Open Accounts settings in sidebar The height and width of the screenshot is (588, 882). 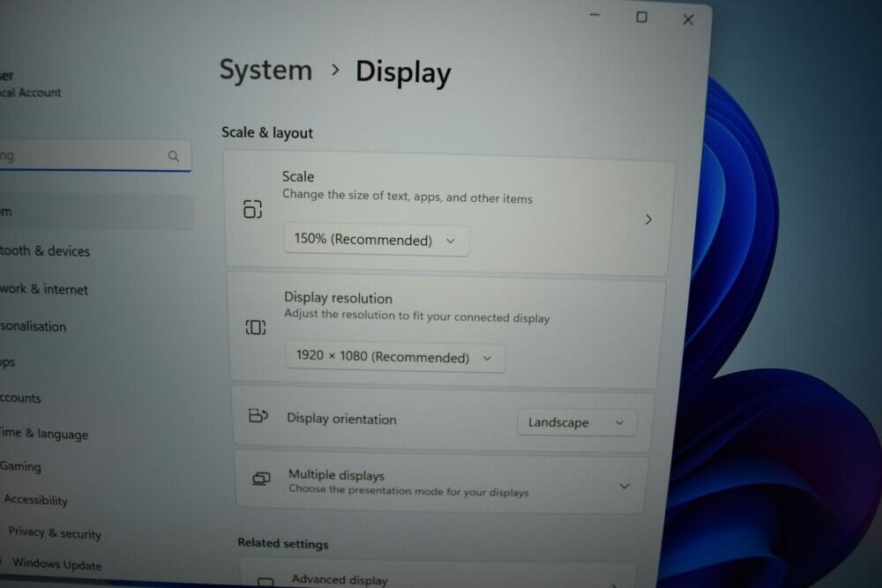(x=21, y=398)
